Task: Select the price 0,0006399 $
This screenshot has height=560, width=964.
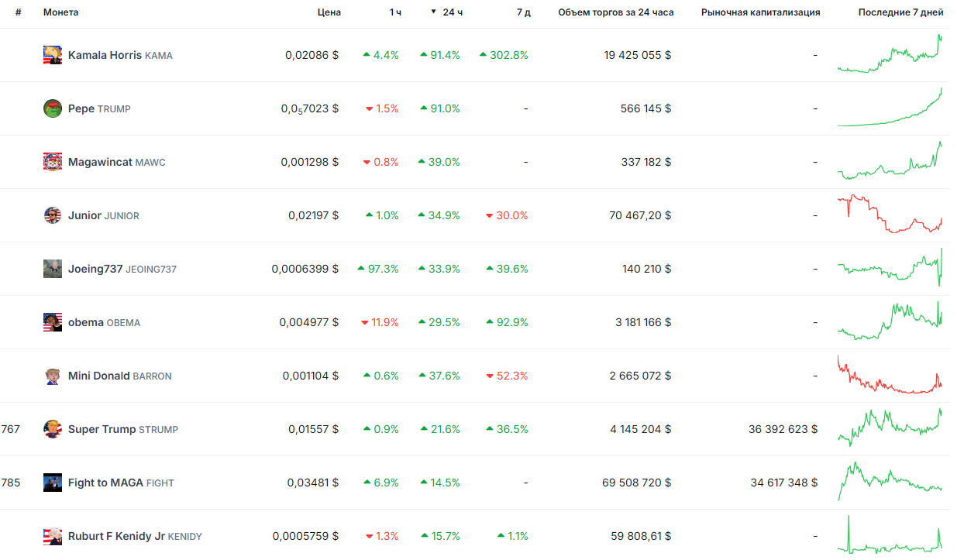Action: coord(305,269)
